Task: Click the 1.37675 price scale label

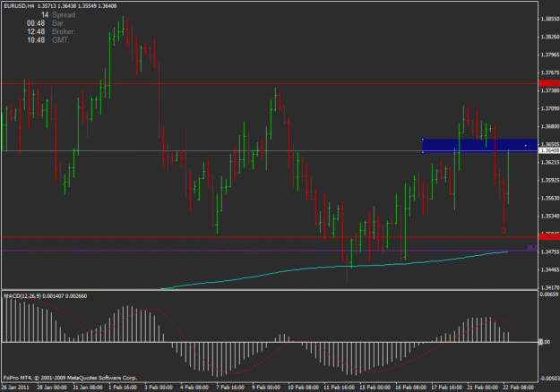Action: pos(550,72)
